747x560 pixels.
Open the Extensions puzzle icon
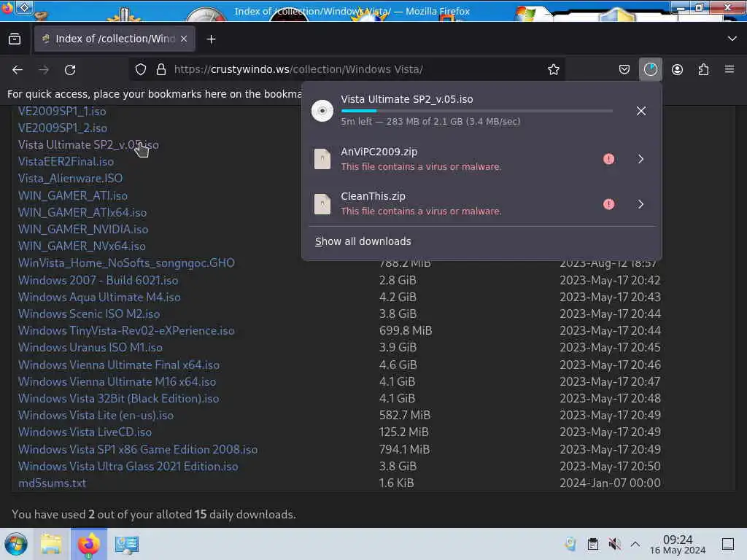pos(703,69)
